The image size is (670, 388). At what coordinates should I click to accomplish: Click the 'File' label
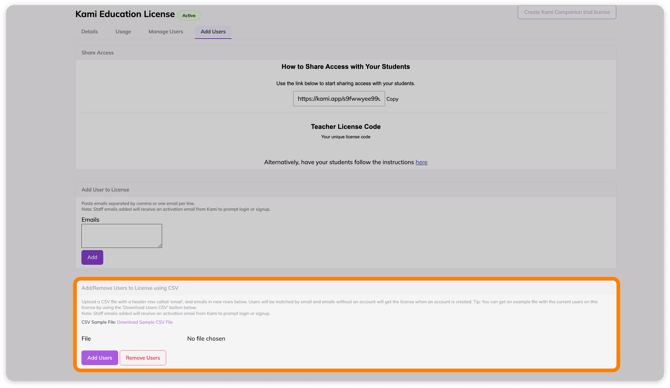click(86, 338)
